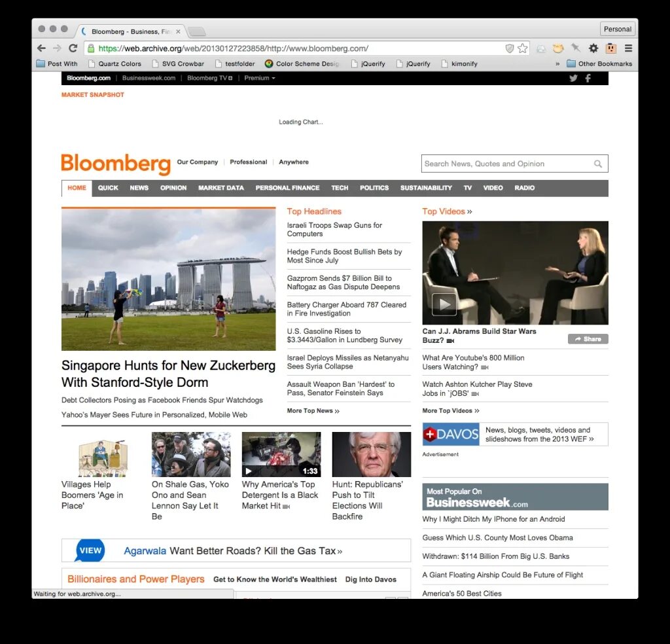Screen dimensions: 670x644
Task: Read Hedge Funds Boost Bullish Bets story
Action: (x=344, y=256)
